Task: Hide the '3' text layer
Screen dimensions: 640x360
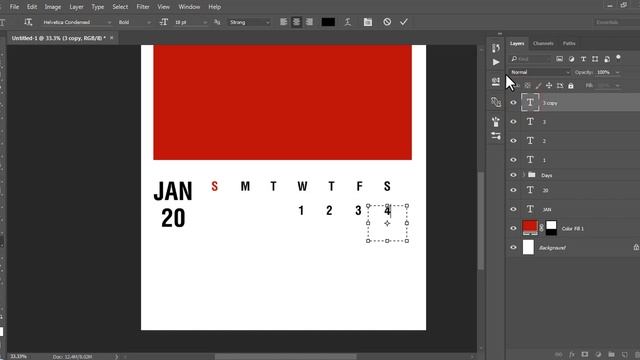Action: [x=513, y=122]
